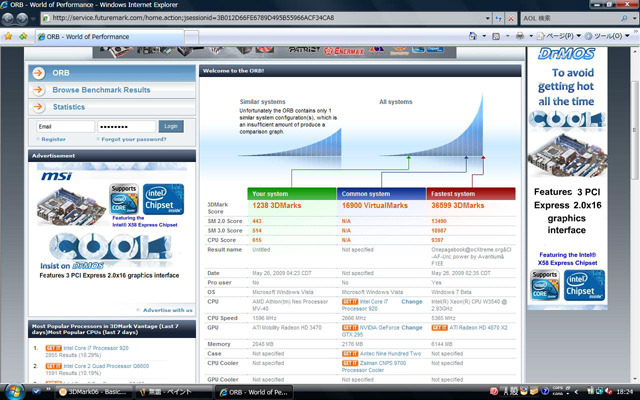Click the Fastest system red header
The width and height of the screenshot is (640, 400).
tap(471, 194)
